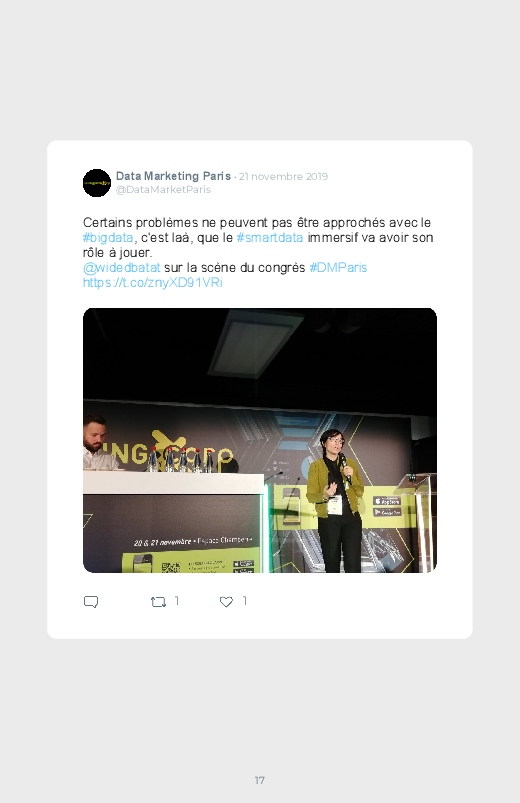This screenshot has height=803, width=520.
Task: Open the https://t.co/znyXD91VRi link
Action: tap(153, 283)
